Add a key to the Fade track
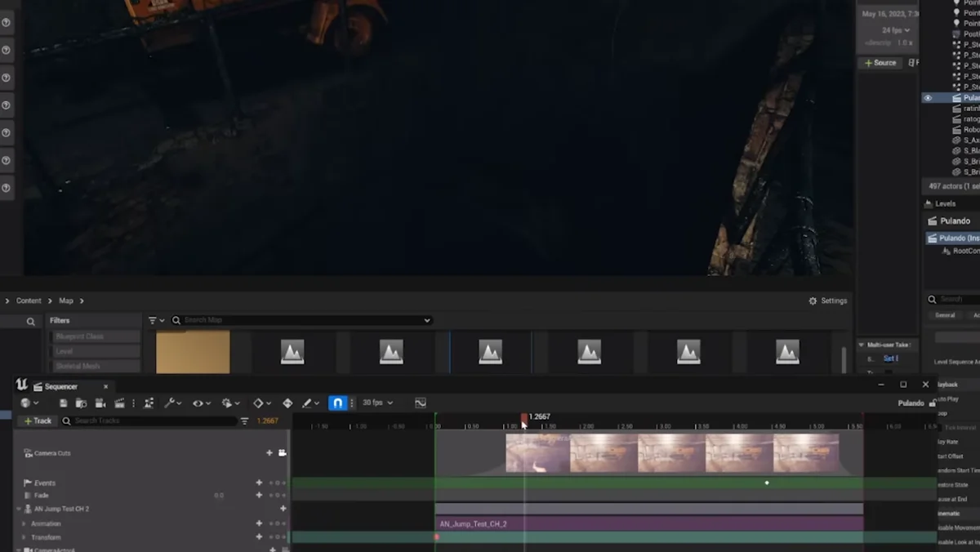 coord(259,495)
